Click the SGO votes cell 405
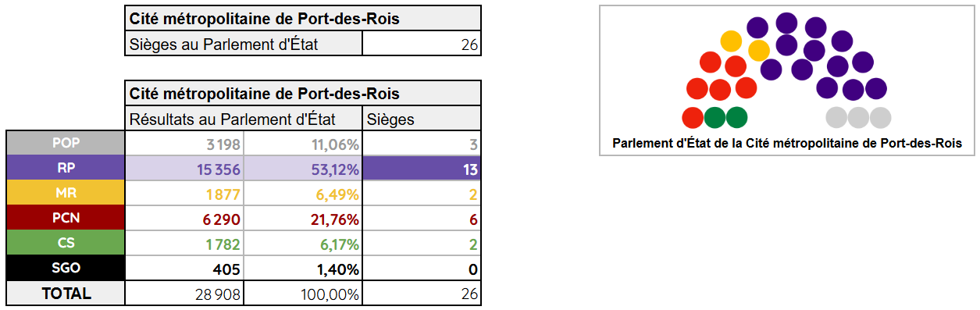980x310 pixels. 184,269
